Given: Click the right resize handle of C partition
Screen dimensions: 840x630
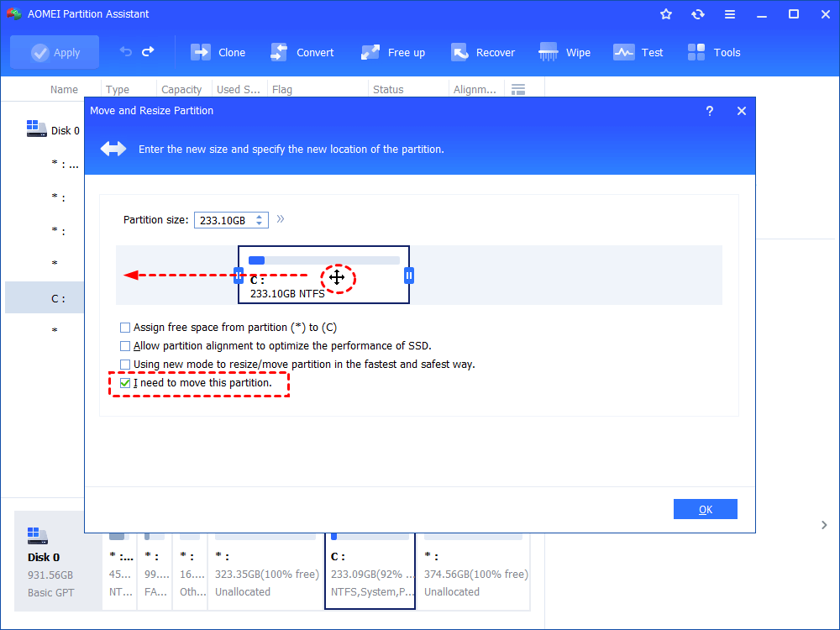Looking at the screenshot, I should pyautogui.click(x=409, y=276).
